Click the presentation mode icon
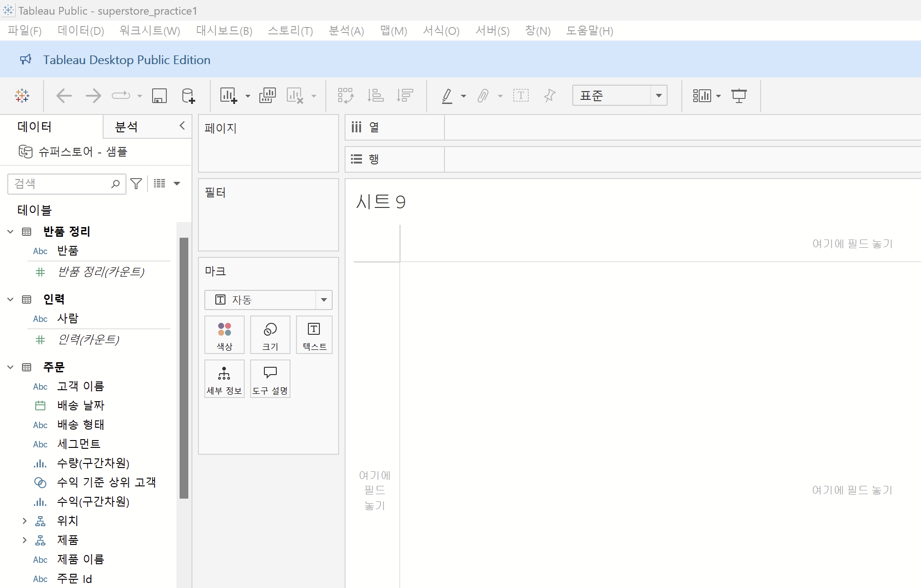Screen dimensions: 921x588 tap(739, 96)
